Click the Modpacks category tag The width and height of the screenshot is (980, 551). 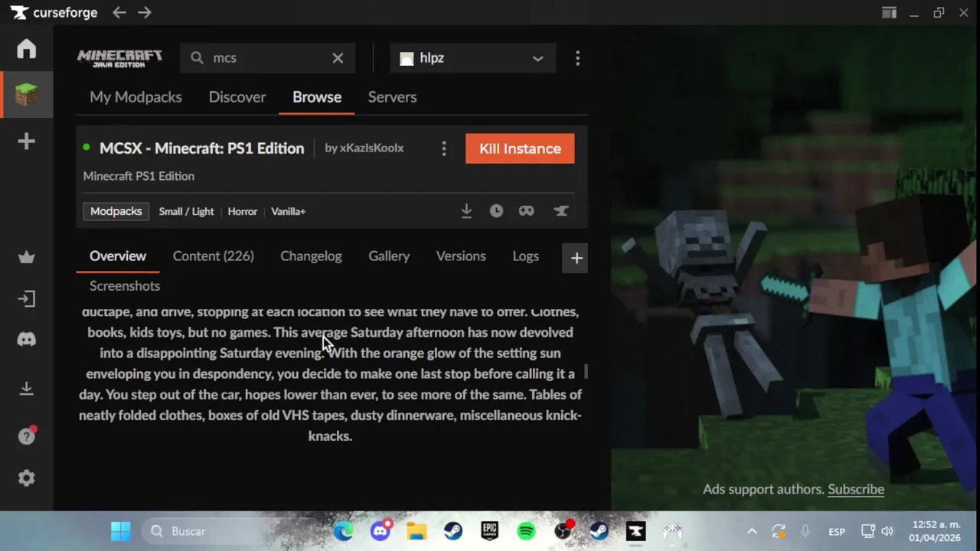pyautogui.click(x=116, y=211)
